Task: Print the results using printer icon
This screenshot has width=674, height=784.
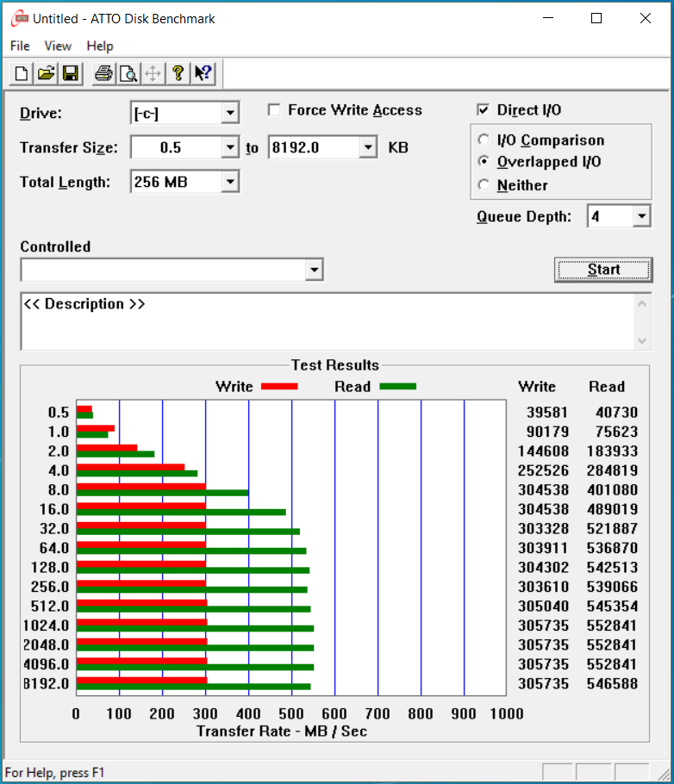Action: point(104,74)
